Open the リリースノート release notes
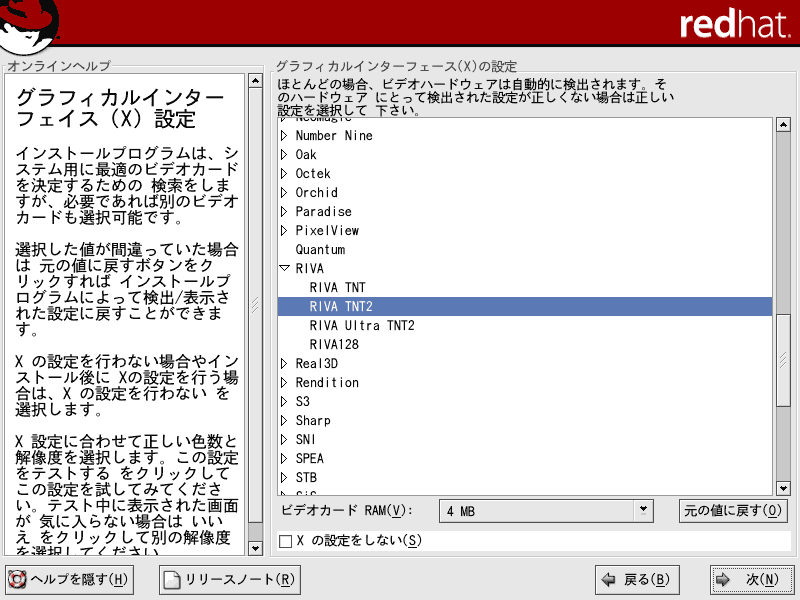 pyautogui.click(x=230, y=580)
